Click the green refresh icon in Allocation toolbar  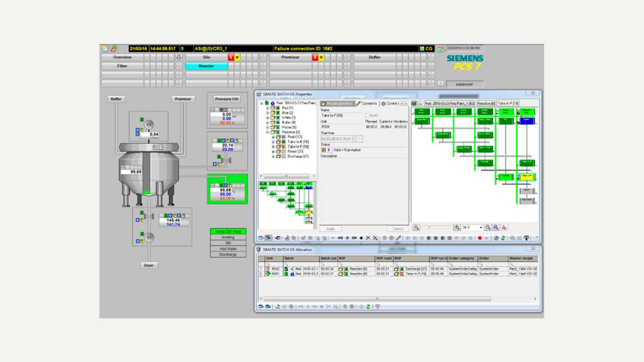click(369, 307)
